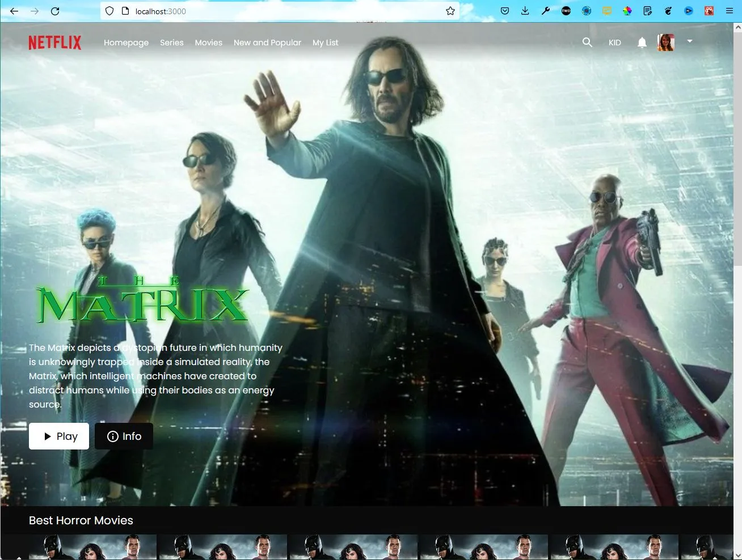The image size is (742, 560).
Task: Click the user profile avatar
Action: (x=666, y=43)
